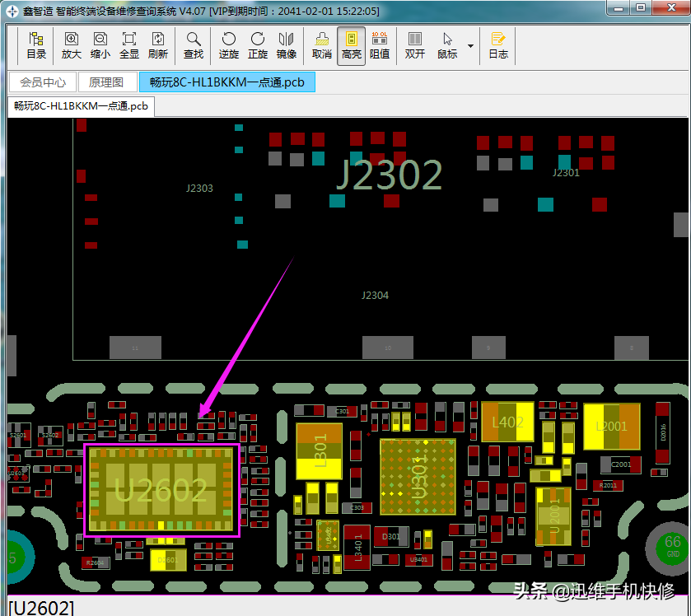This screenshot has height=616, width=691.
Task: Click the 放大 zoom in tool
Action: tap(72, 46)
